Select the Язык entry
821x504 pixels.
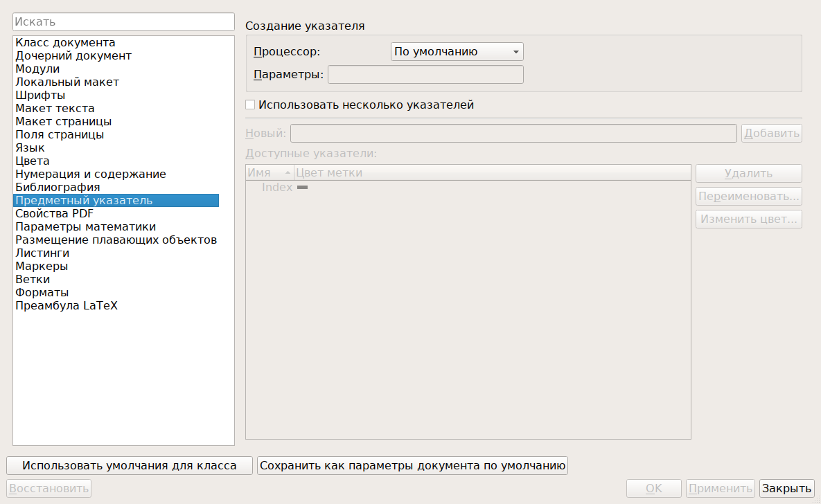tap(116, 148)
